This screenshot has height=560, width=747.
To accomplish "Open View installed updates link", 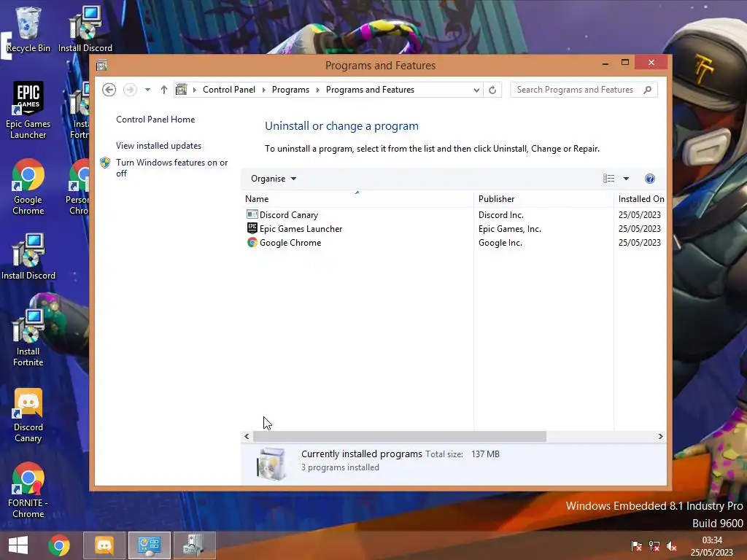I will tap(158, 146).
